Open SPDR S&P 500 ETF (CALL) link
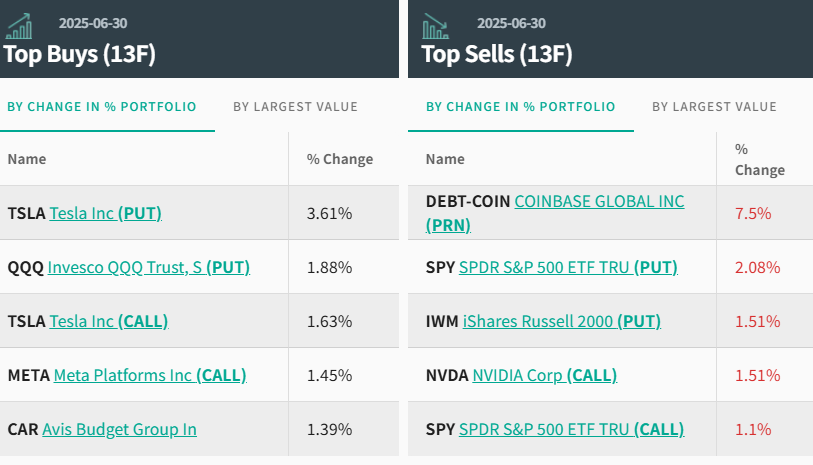Image resolution: width=813 pixels, height=465 pixels. pos(571,429)
